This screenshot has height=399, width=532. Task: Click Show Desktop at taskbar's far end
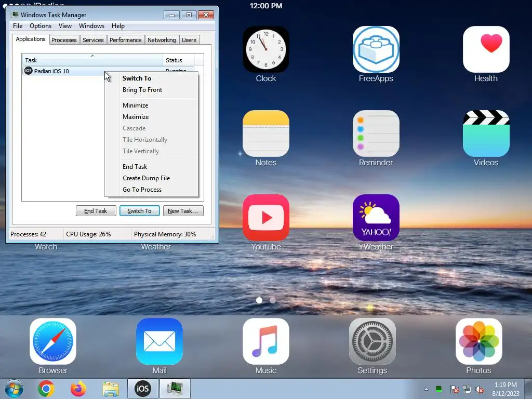point(528,389)
